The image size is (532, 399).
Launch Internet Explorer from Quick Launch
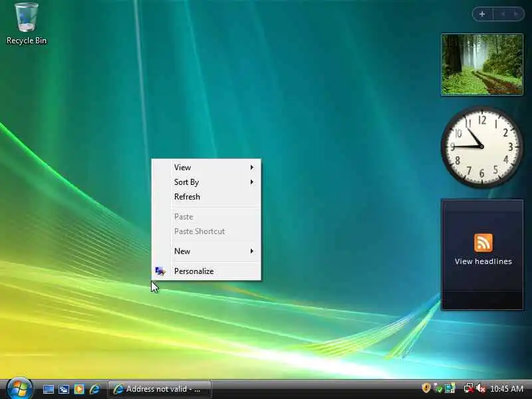click(94, 389)
